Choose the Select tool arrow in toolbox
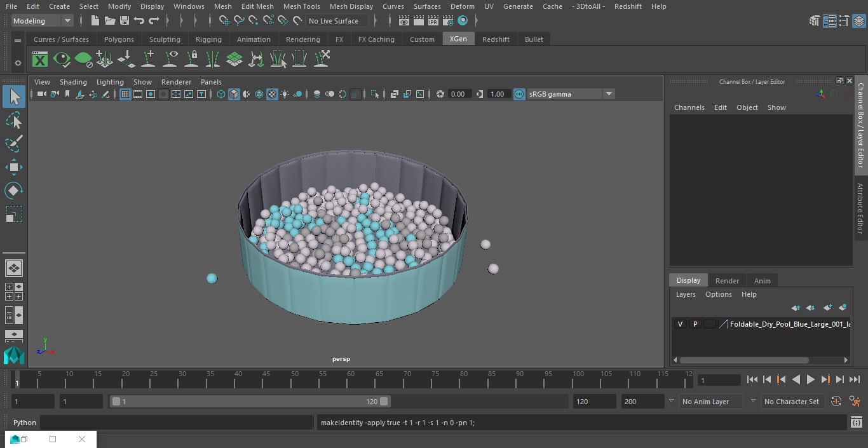The width and height of the screenshot is (868, 448). (14, 97)
